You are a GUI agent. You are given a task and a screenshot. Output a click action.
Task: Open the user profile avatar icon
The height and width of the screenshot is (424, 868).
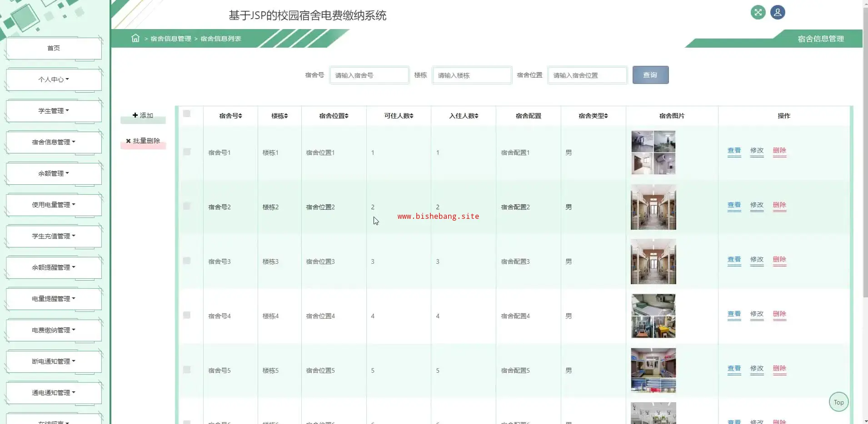tap(778, 13)
